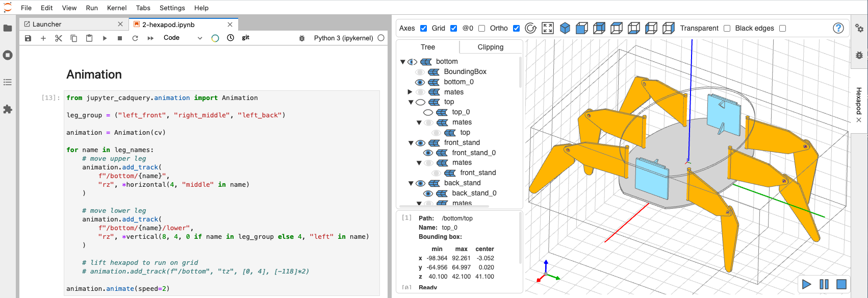Play the hexapod animation

806,284
